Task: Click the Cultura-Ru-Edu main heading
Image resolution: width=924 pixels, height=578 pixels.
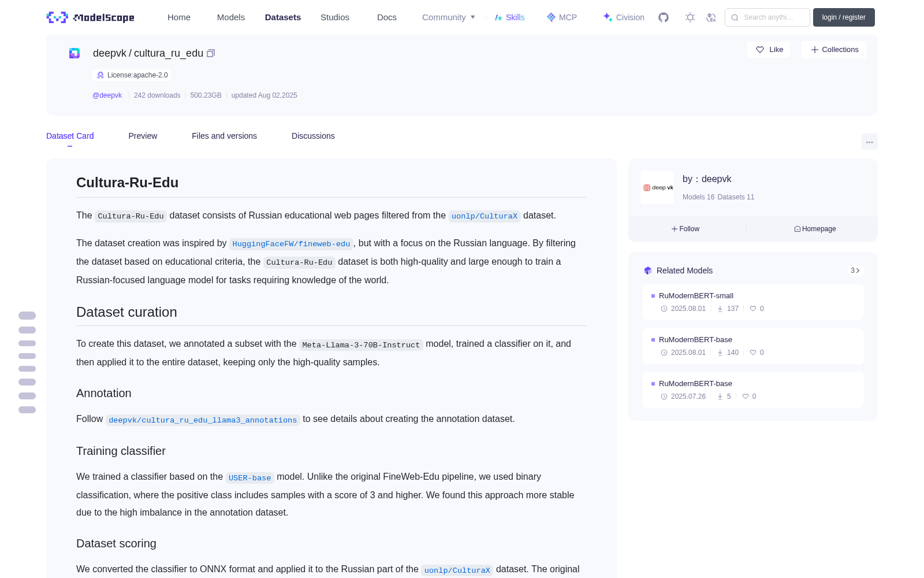Action: point(127,183)
